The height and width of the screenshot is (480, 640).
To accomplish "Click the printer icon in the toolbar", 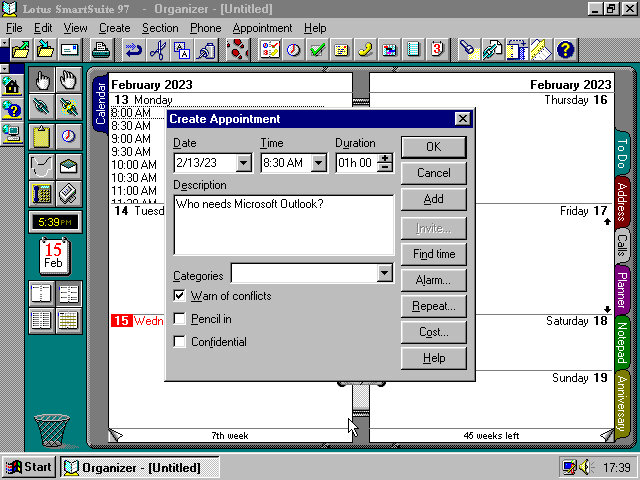I will pyautogui.click(x=101, y=49).
